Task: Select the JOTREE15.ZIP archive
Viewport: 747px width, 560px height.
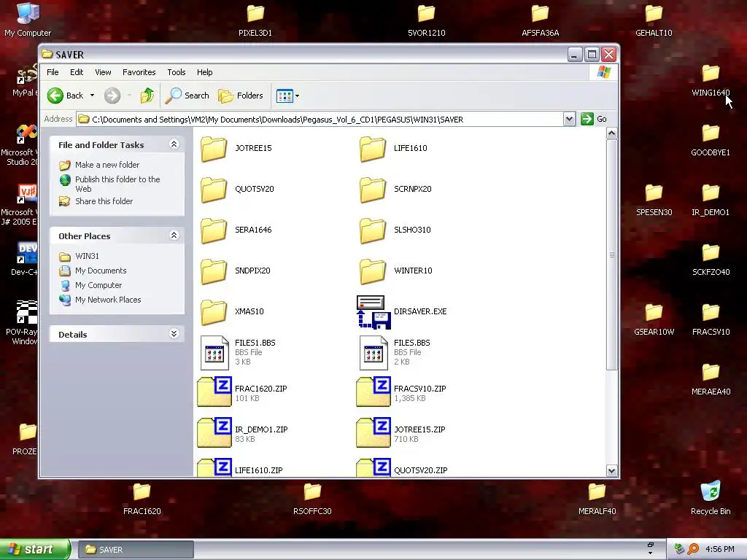Action: pyautogui.click(x=401, y=433)
